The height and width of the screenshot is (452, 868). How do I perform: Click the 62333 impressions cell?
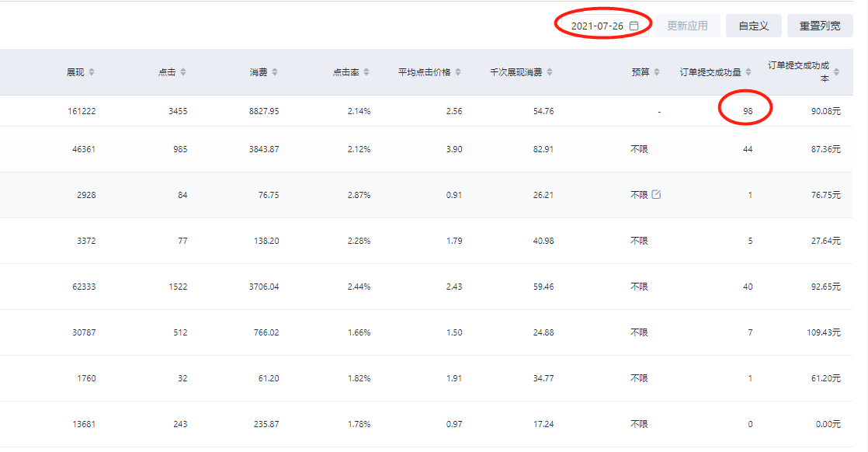click(x=84, y=287)
